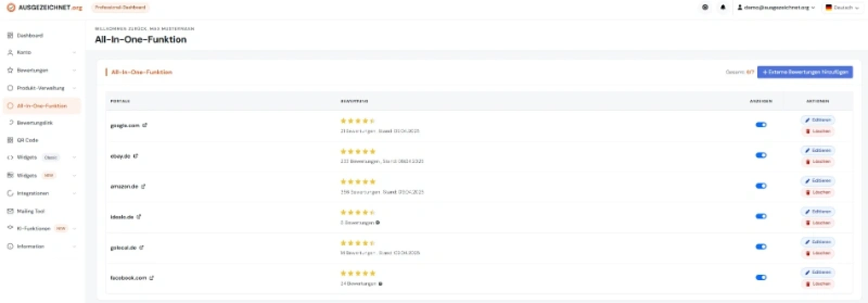Image resolution: width=868 pixels, height=303 pixels.
Task: Open the Deutsch language dropdown
Action: [842, 8]
